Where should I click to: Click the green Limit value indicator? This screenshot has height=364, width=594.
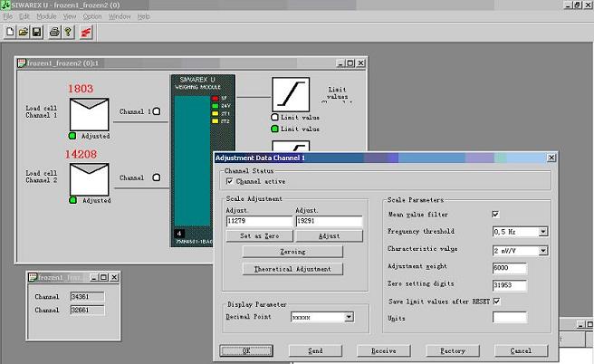(x=274, y=129)
